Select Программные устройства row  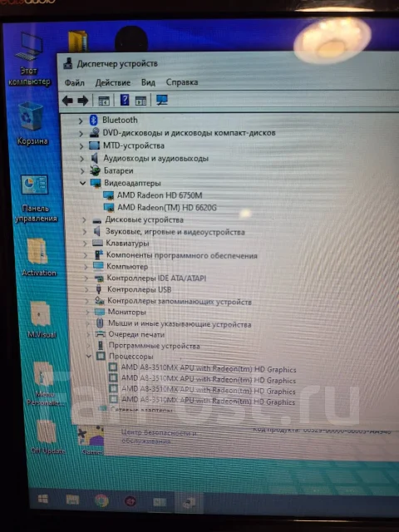154,346
